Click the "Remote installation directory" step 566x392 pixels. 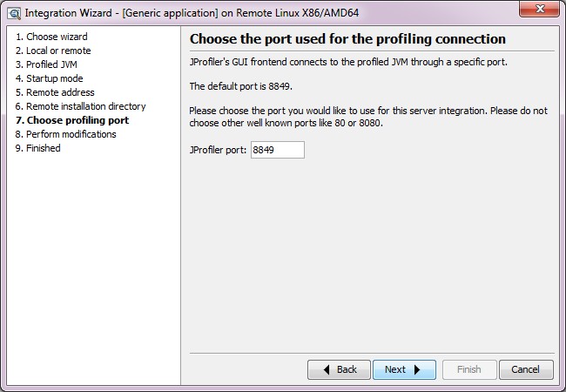(x=81, y=106)
